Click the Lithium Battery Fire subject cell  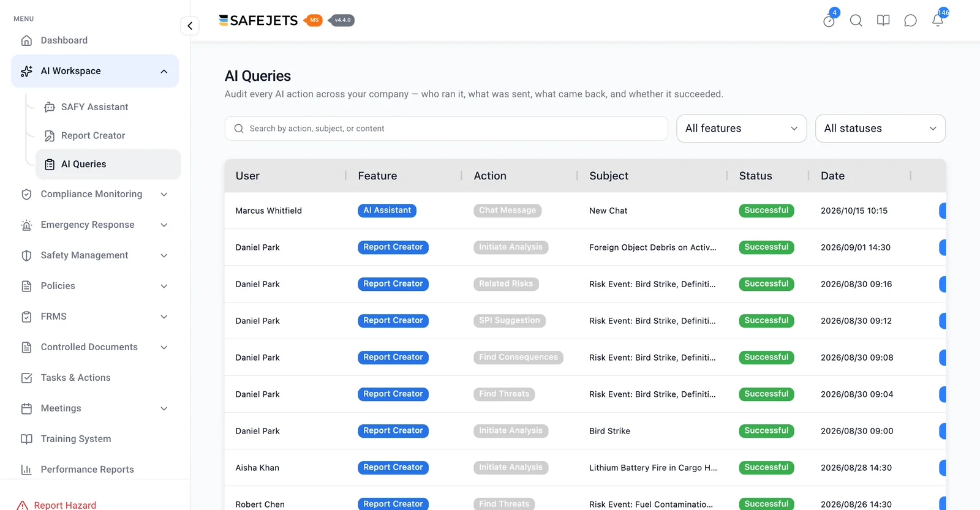coord(653,468)
